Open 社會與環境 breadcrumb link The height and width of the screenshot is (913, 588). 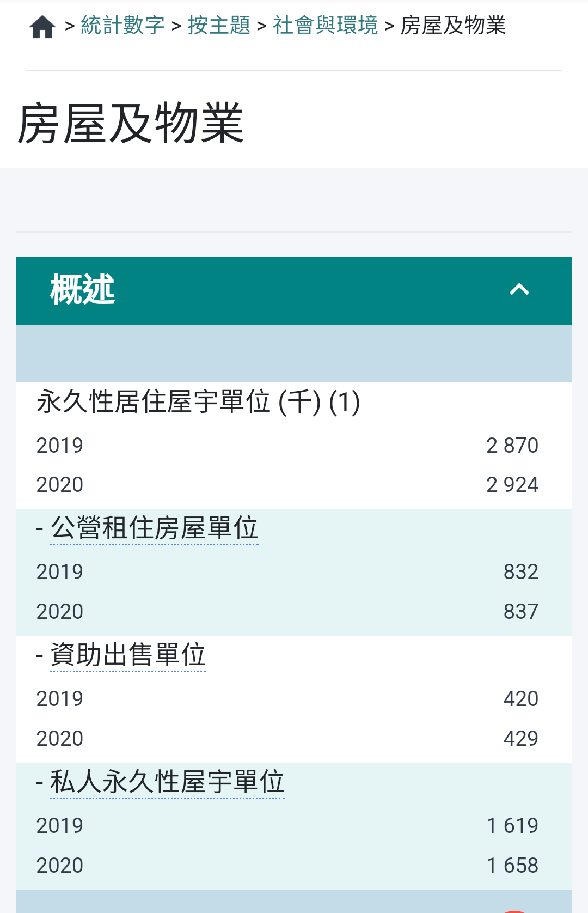[x=326, y=25]
